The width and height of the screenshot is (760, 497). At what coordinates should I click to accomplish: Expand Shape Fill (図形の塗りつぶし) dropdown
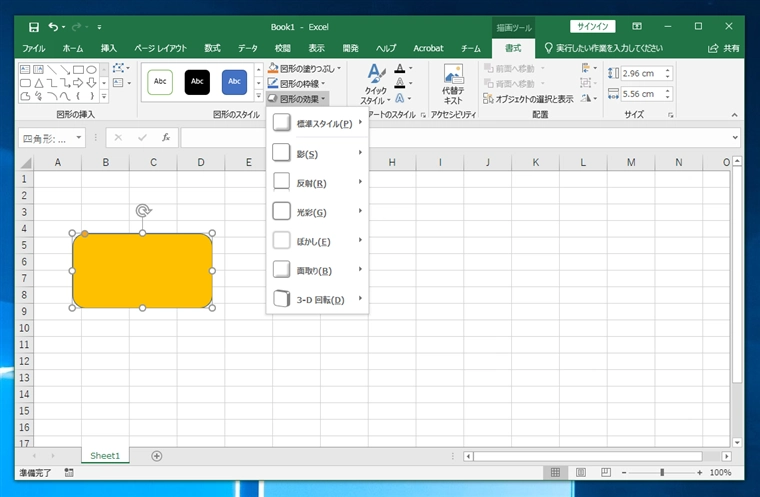tap(339, 68)
